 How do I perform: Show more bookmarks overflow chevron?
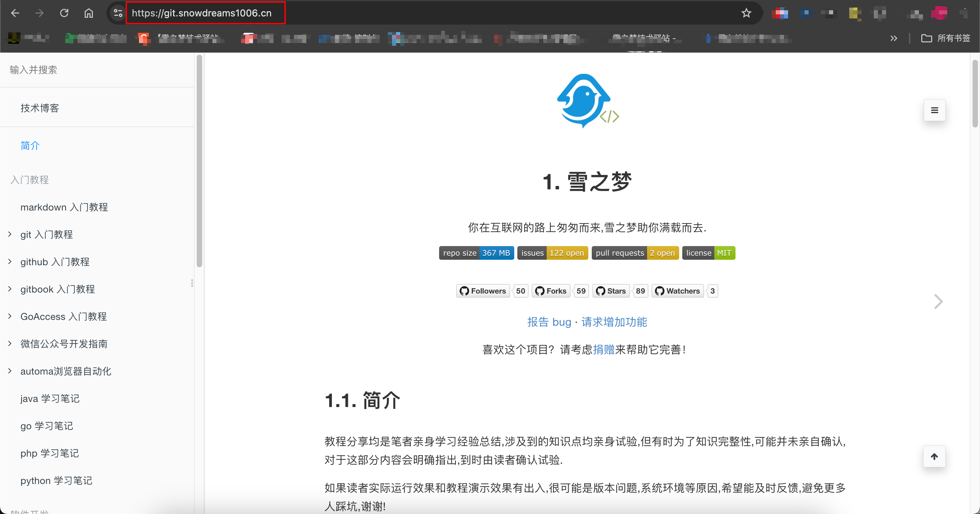(x=894, y=38)
